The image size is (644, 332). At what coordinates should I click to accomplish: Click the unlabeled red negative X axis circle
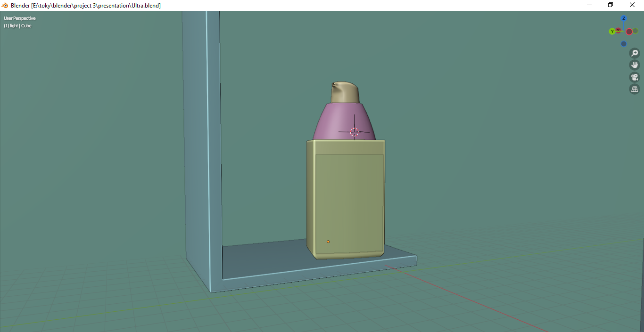click(629, 32)
